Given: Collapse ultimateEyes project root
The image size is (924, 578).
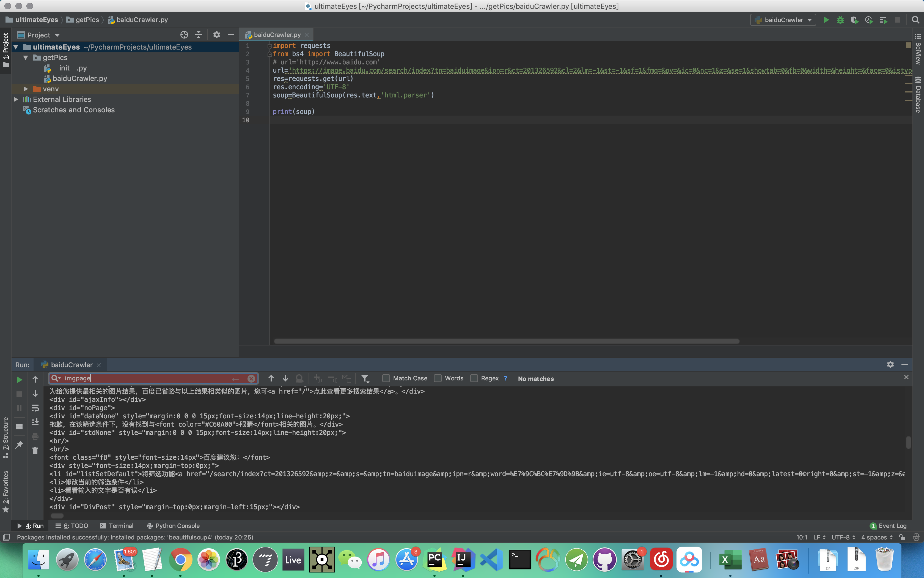Looking at the screenshot, I should pyautogui.click(x=16, y=47).
